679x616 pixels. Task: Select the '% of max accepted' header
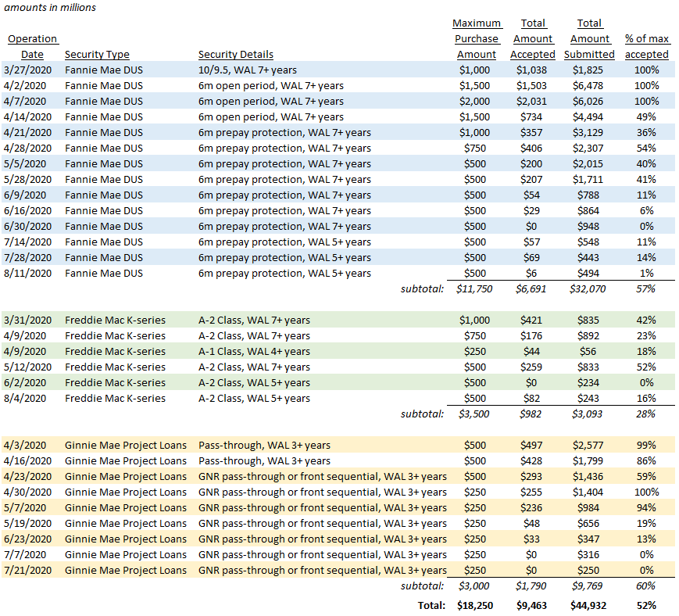(646, 46)
